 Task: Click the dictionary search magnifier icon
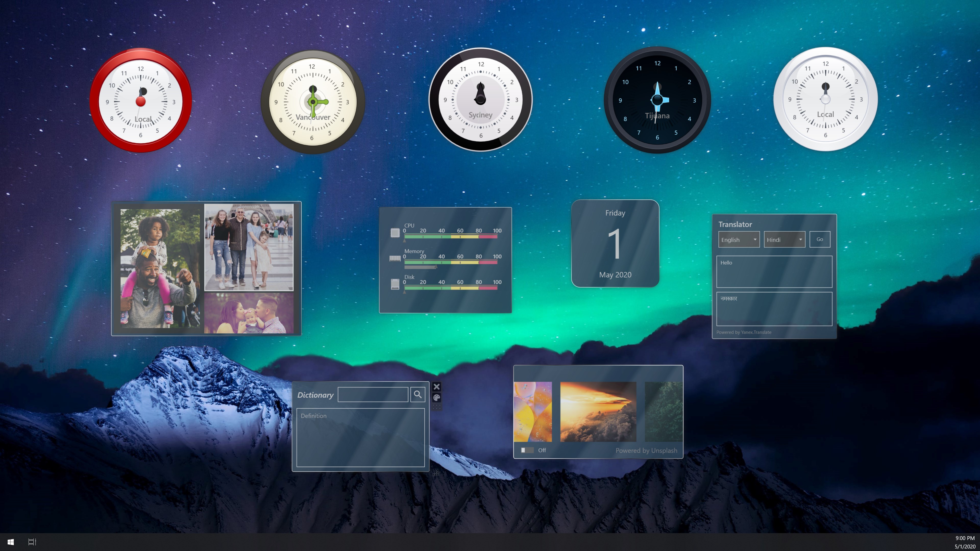(x=418, y=394)
